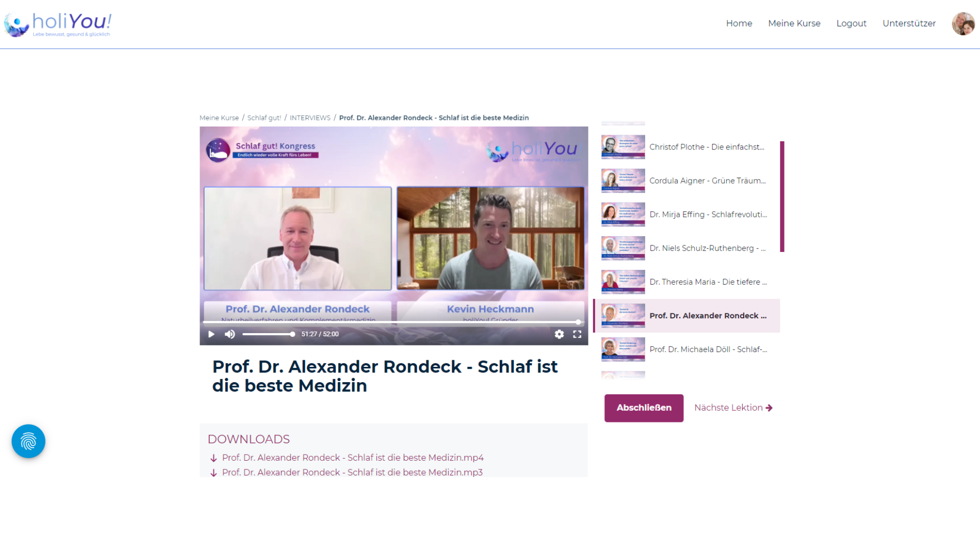Open Dr. Mirja Effing lesson
This screenshot has width=980, height=551.
[707, 214]
